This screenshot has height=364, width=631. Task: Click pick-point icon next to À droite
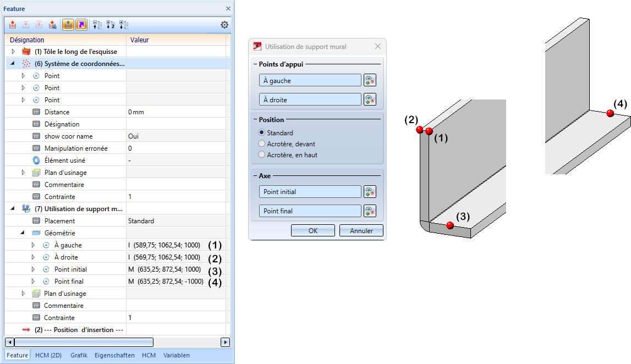370,100
